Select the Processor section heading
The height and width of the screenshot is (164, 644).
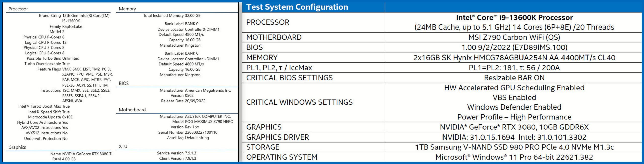coord(18,9)
